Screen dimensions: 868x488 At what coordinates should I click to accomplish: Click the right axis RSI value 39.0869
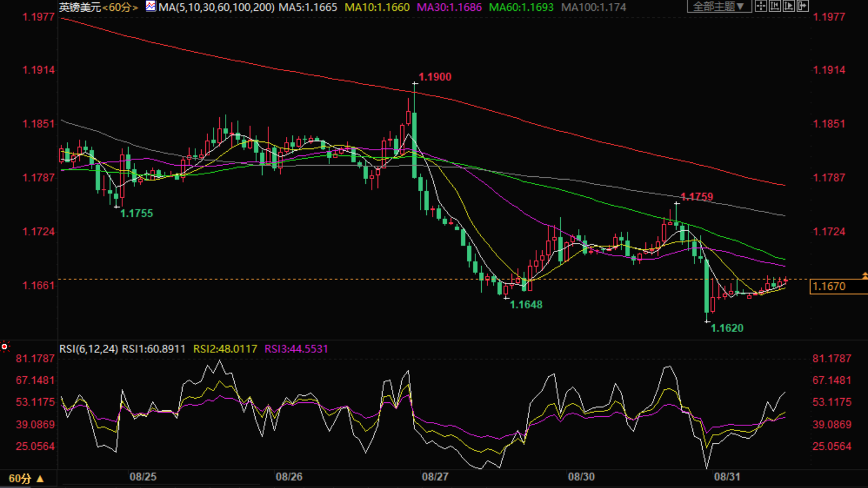[x=832, y=425]
